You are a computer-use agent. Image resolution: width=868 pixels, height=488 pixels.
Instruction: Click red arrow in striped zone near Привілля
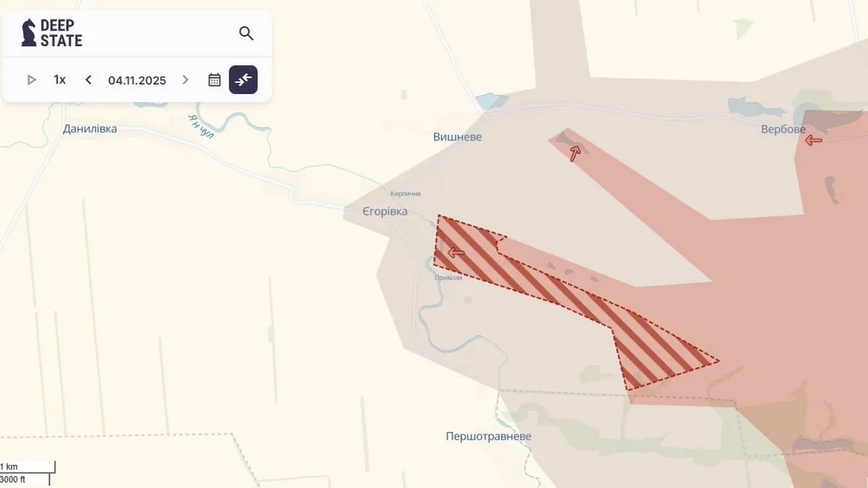456,252
